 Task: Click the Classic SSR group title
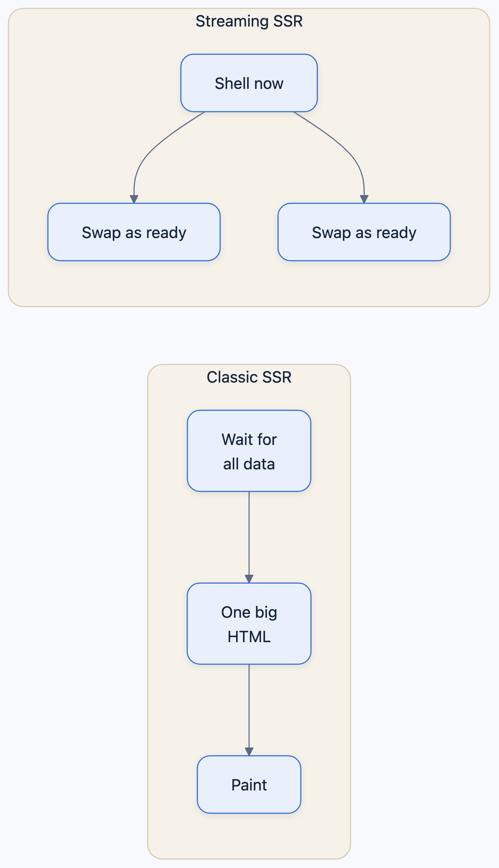click(x=249, y=377)
